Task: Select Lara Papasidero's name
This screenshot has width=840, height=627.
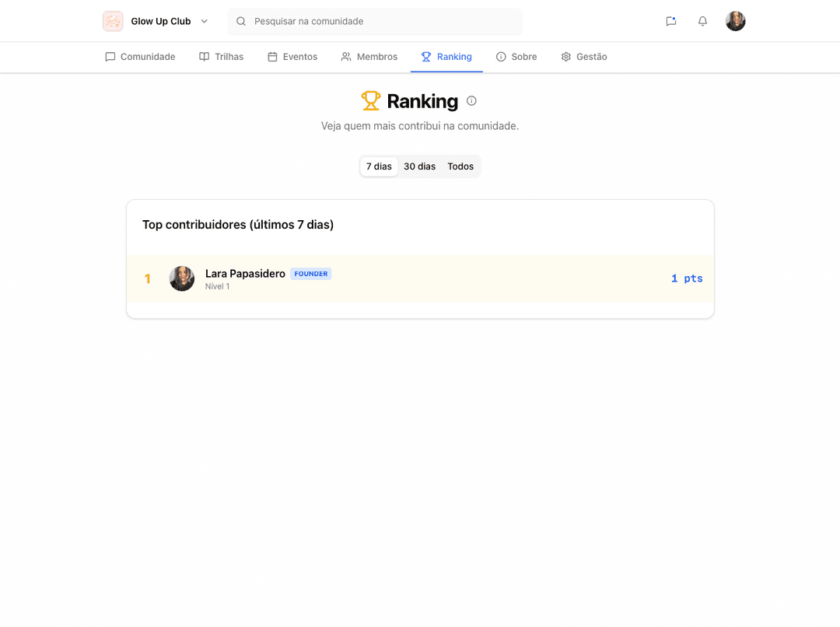Action: click(x=245, y=273)
